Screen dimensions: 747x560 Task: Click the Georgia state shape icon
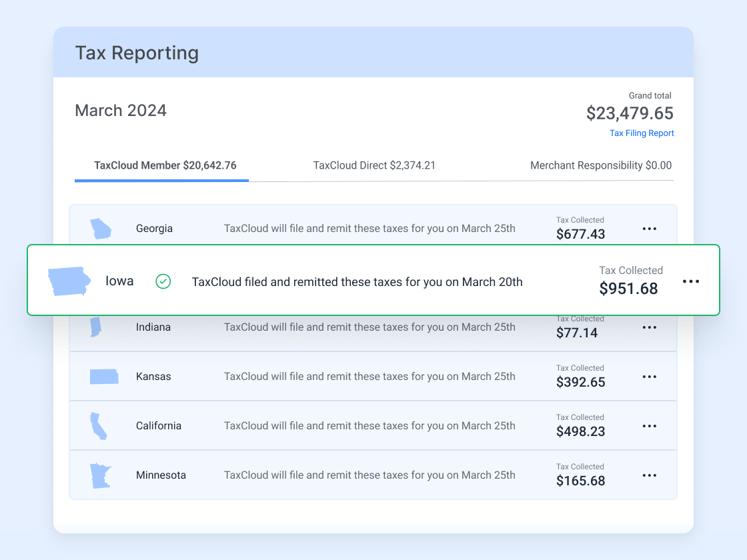[101, 229]
